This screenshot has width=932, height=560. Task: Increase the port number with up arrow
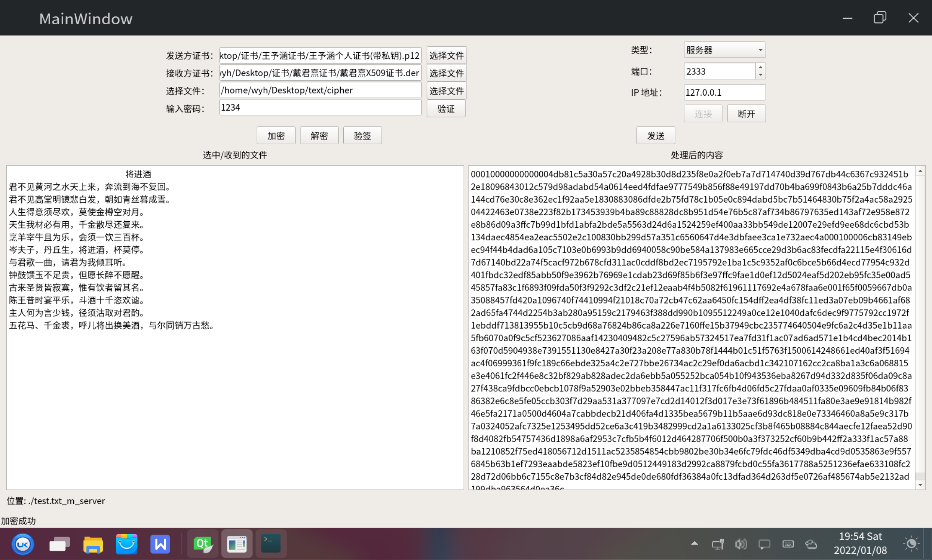pos(760,68)
